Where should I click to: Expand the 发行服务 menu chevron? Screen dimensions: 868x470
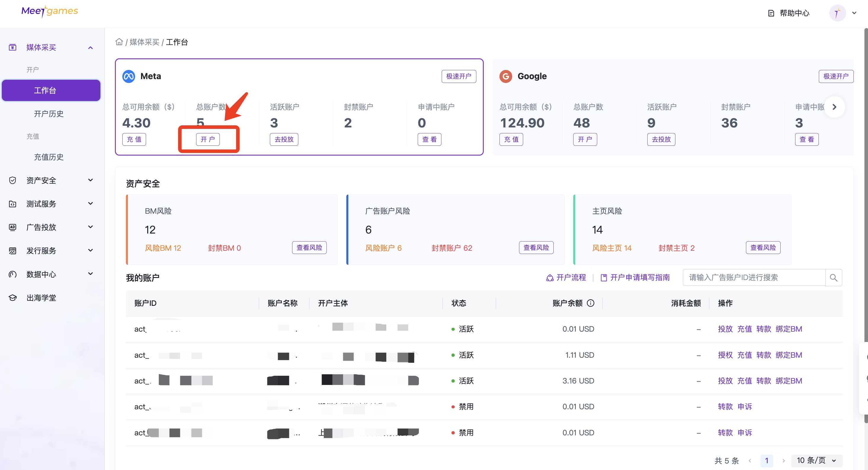click(90, 250)
